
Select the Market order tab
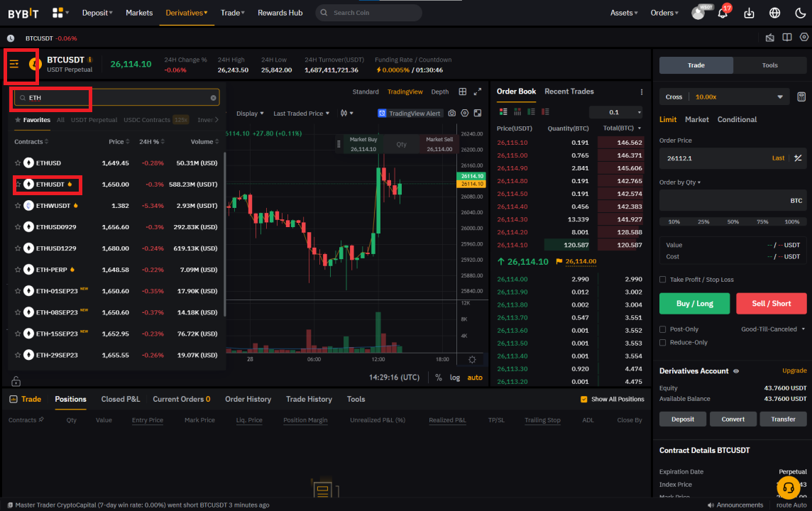(x=696, y=120)
